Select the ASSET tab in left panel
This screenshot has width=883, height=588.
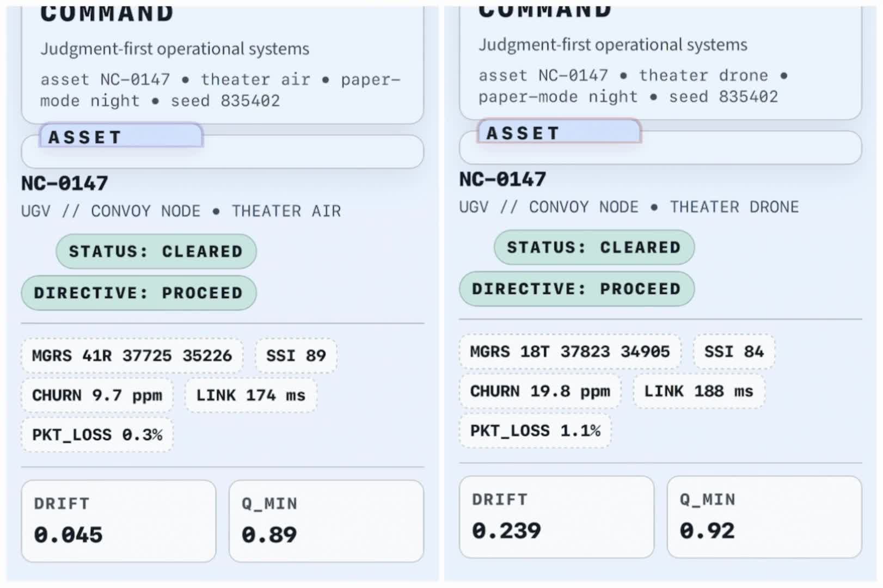coord(121,136)
